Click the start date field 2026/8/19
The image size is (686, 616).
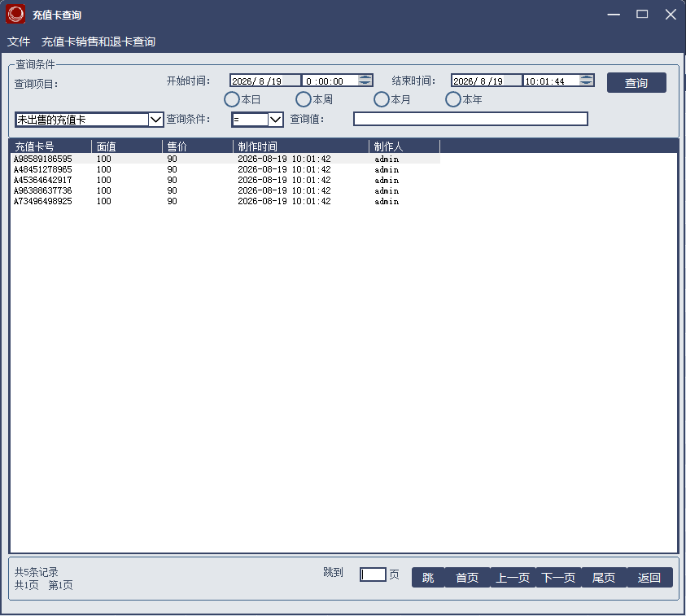265,81
